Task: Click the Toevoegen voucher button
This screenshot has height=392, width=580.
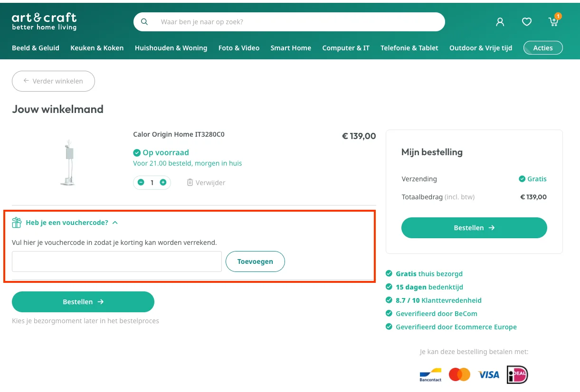Action: coord(255,261)
